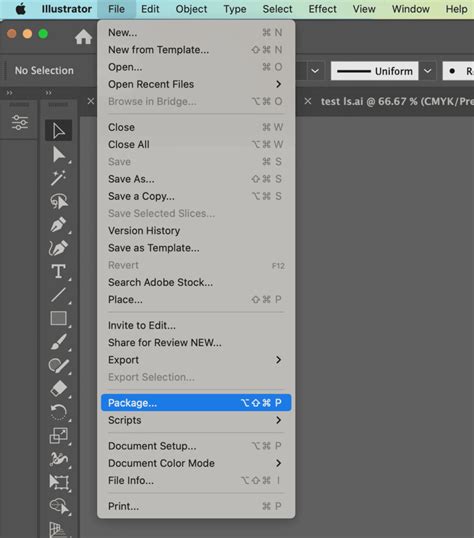Click the Uniform stroke profile preview
This screenshot has width=474, height=538.
point(374,71)
